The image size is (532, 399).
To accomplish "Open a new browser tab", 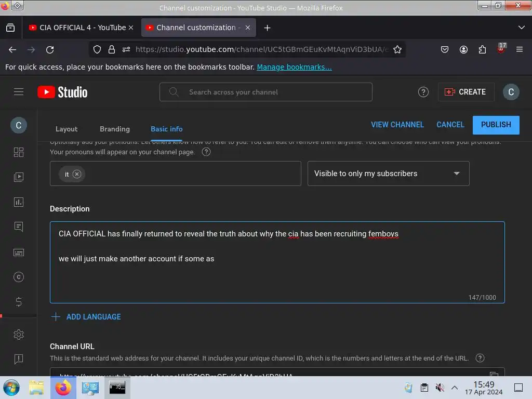I will 268,28.
